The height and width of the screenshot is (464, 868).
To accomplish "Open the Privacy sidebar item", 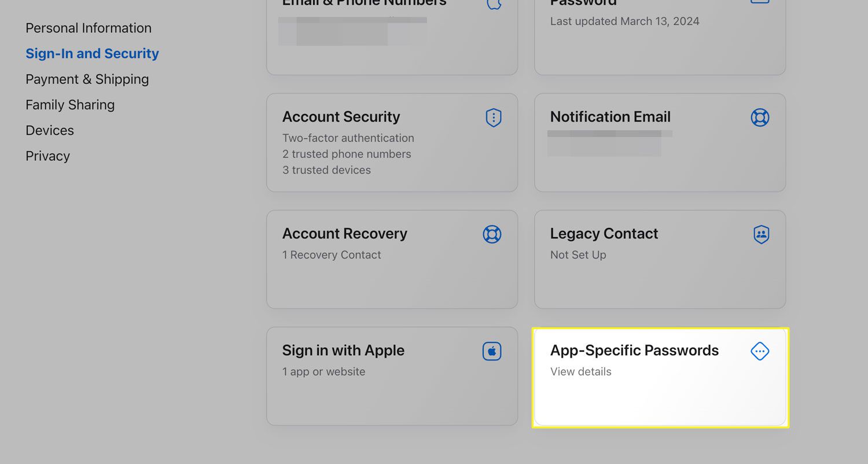I will (47, 156).
